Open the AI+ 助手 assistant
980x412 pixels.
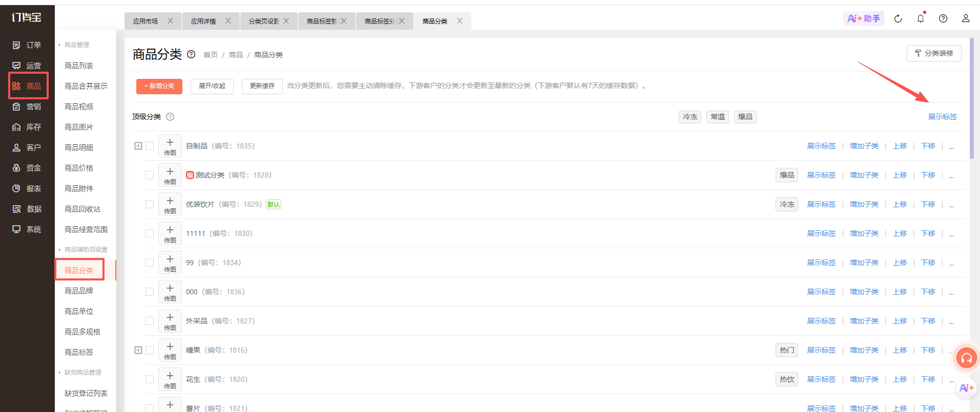864,18
